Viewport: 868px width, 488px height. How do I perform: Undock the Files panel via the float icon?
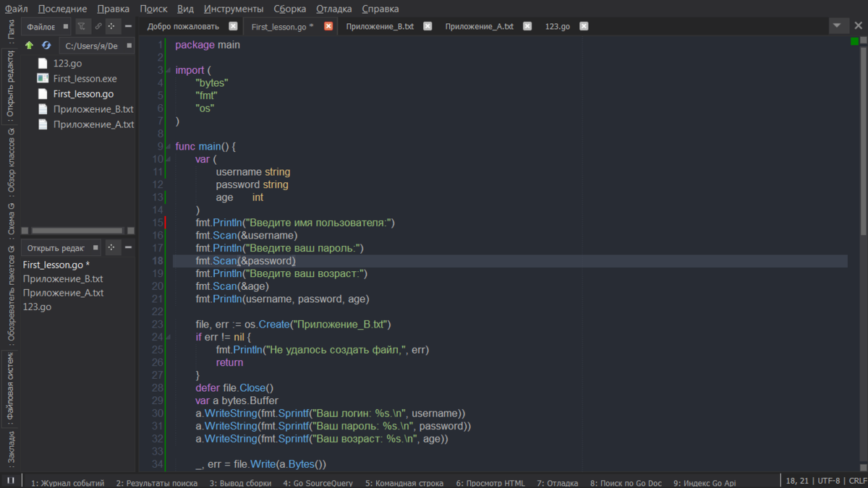point(111,26)
